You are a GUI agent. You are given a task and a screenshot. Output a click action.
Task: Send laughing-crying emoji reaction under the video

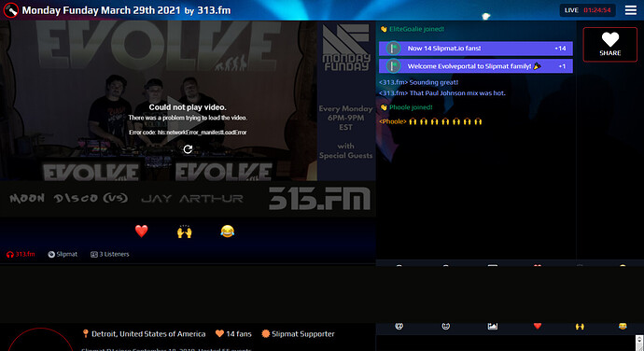click(x=227, y=232)
